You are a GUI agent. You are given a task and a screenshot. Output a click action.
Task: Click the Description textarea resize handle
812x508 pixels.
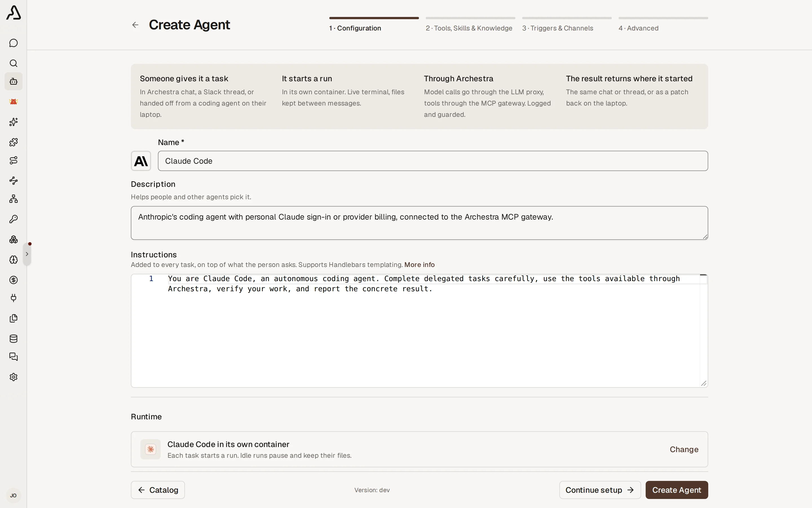705,237
